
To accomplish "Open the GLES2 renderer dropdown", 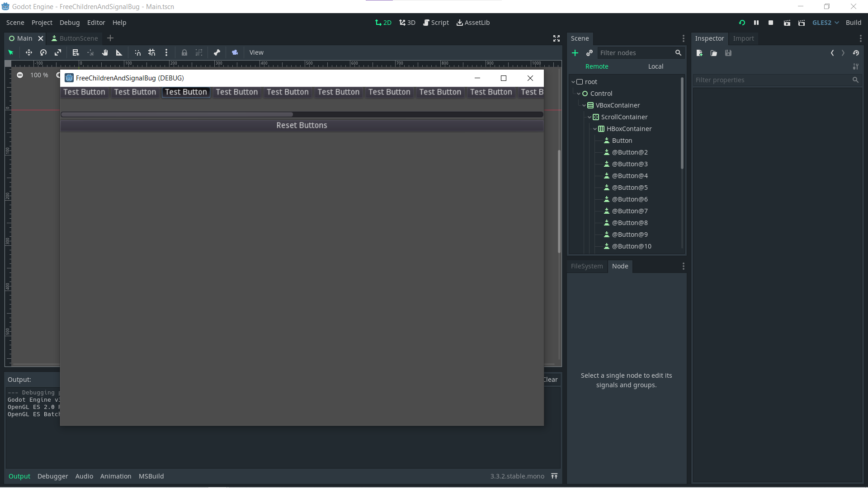I will 825,23.
